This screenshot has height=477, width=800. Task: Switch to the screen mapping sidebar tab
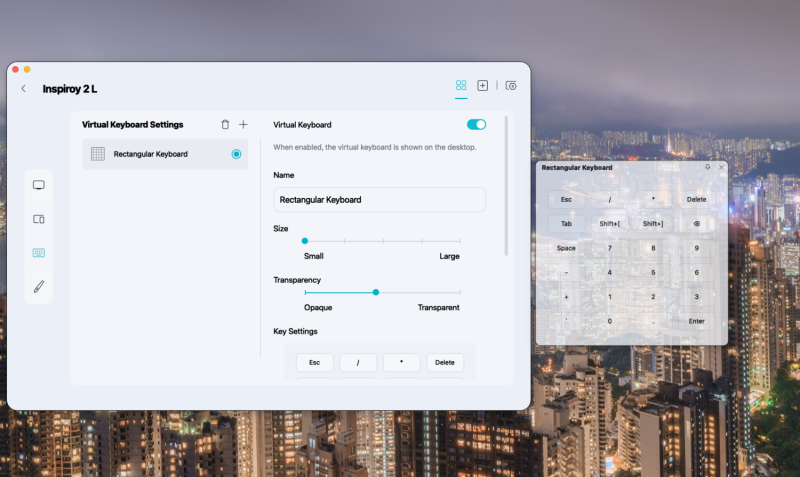pyautogui.click(x=39, y=219)
